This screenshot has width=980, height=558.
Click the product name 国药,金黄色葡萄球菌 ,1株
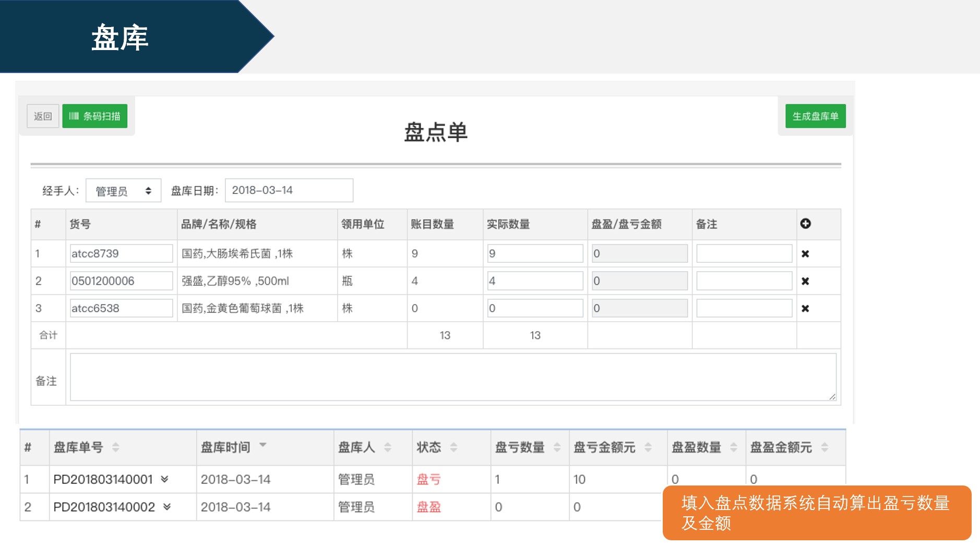242,308
